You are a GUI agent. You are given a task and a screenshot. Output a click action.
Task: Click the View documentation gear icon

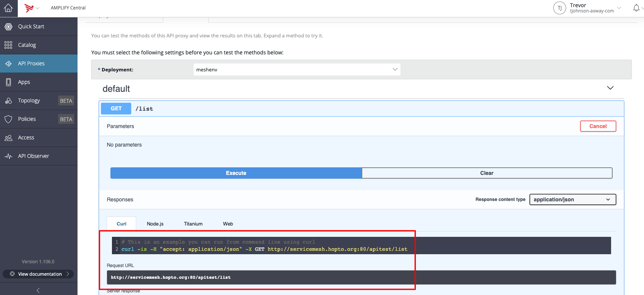tap(12, 274)
